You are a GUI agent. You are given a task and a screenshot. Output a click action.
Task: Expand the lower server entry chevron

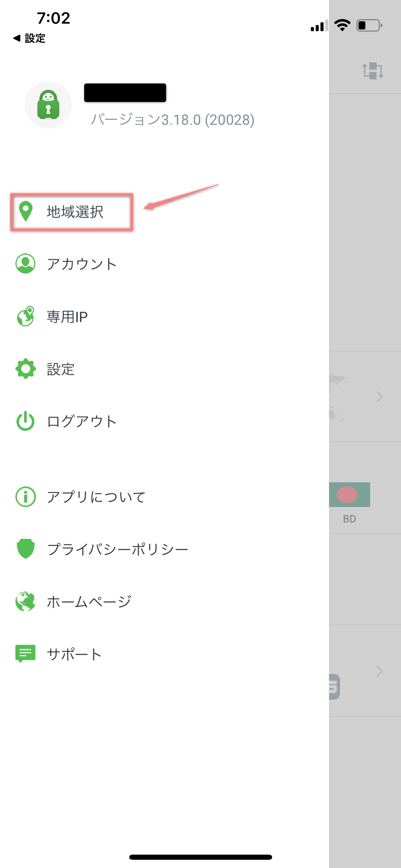coord(379,671)
